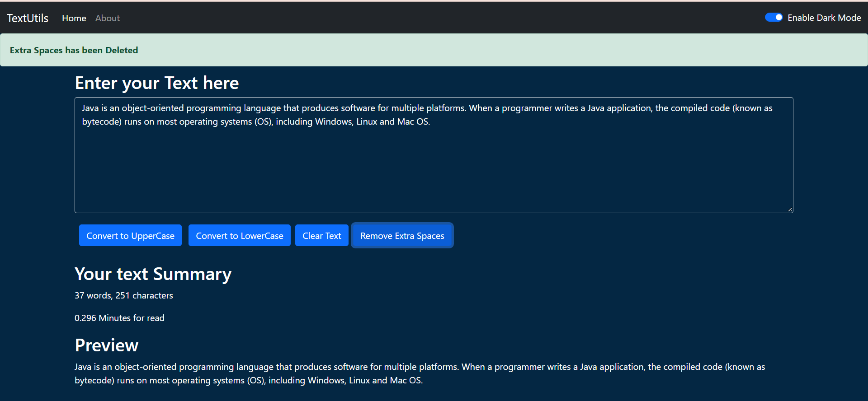
Task: Click the preview paragraph text below Preview
Action: 420,373
